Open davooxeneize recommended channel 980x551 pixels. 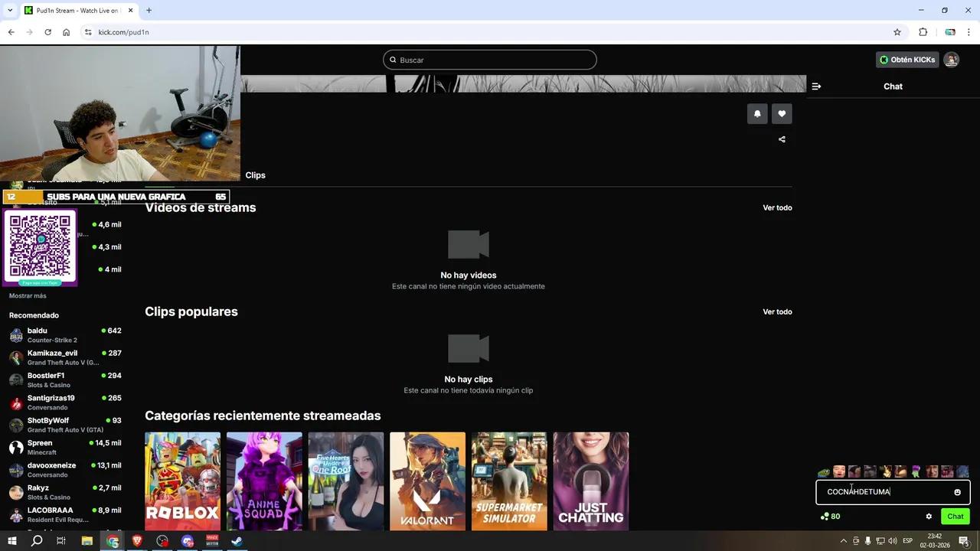(x=65, y=470)
